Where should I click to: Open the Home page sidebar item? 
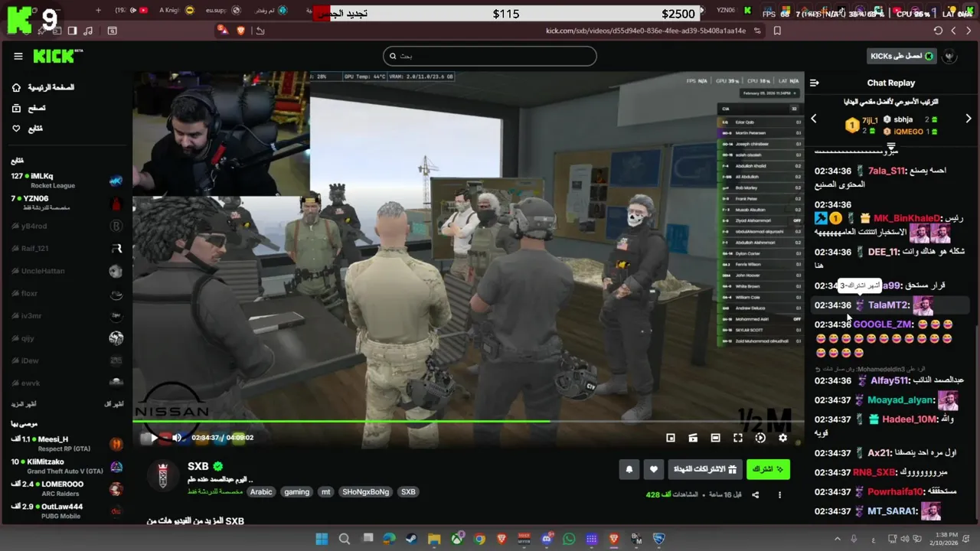[x=44, y=87]
